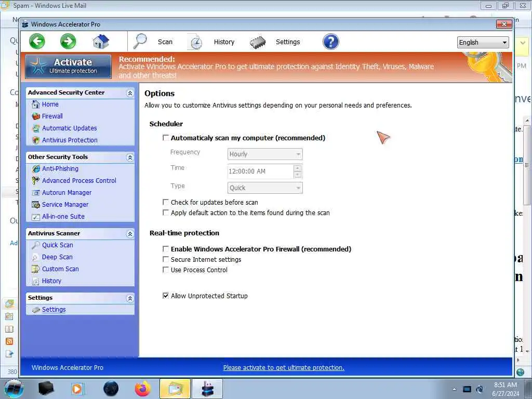Open Anti-Phishing sidebar link
Screen dimensions: 532x399
(x=60, y=169)
